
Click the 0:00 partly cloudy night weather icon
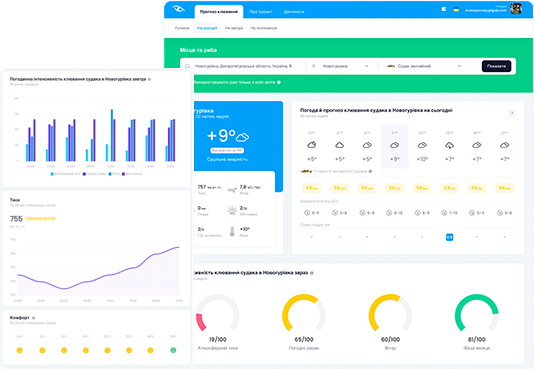pos(312,145)
